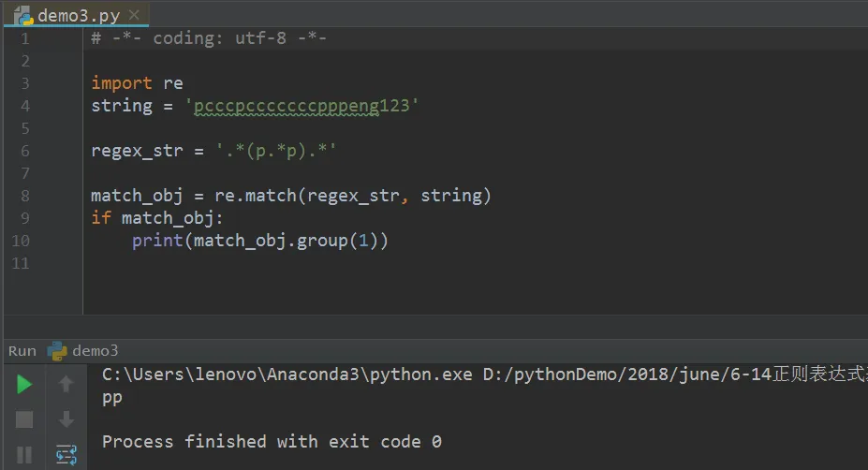The width and height of the screenshot is (868, 470).
Task: Click line number 4 in the gutter
Action: click(x=25, y=106)
